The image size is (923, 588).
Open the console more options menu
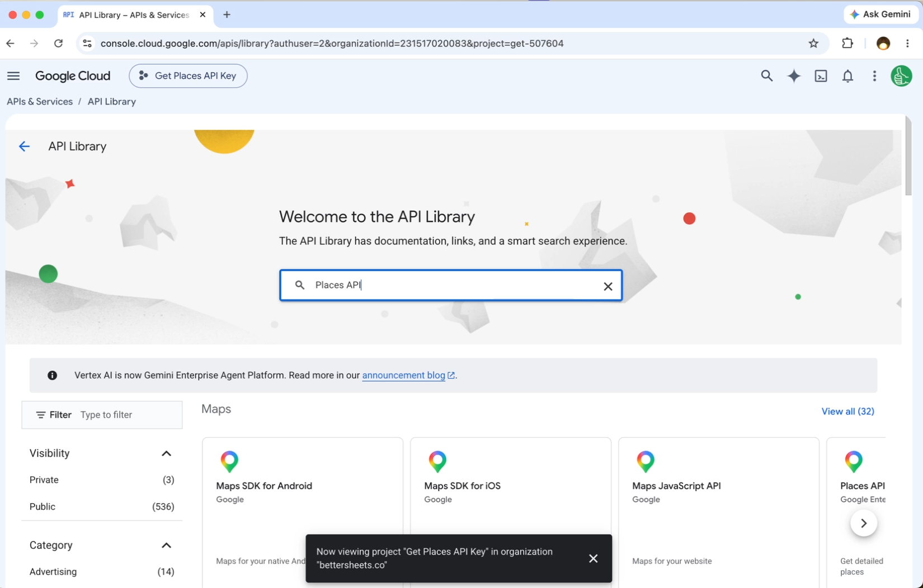(x=874, y=76)
